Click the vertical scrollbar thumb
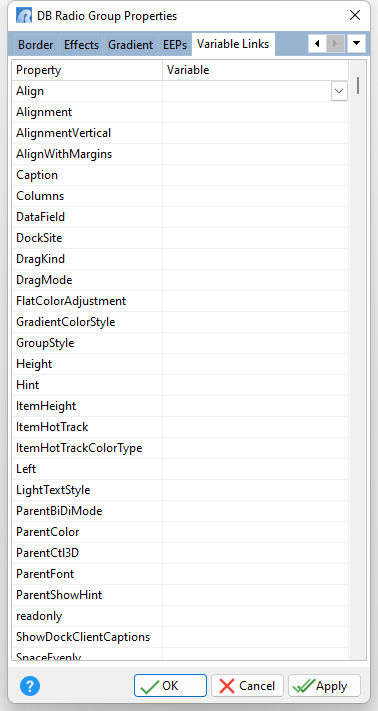The width and height of the screenshot is (378, 711). coord(358,85)
